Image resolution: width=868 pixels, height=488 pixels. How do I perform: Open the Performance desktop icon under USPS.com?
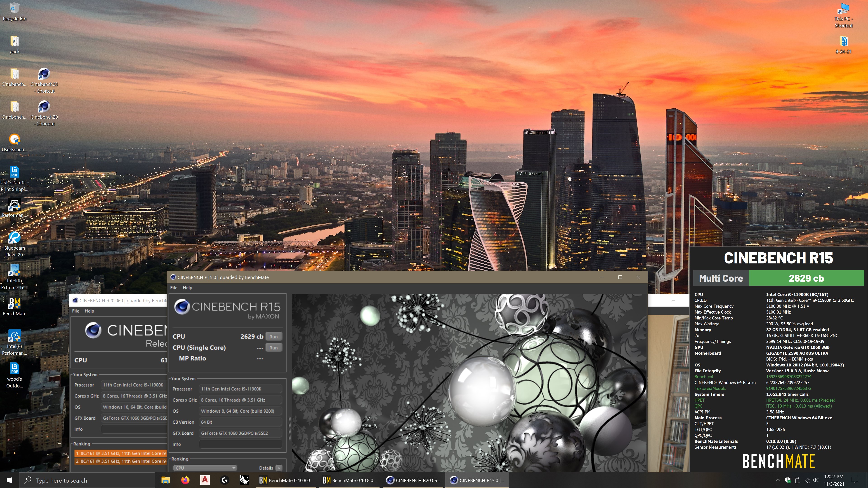point(14,208)
